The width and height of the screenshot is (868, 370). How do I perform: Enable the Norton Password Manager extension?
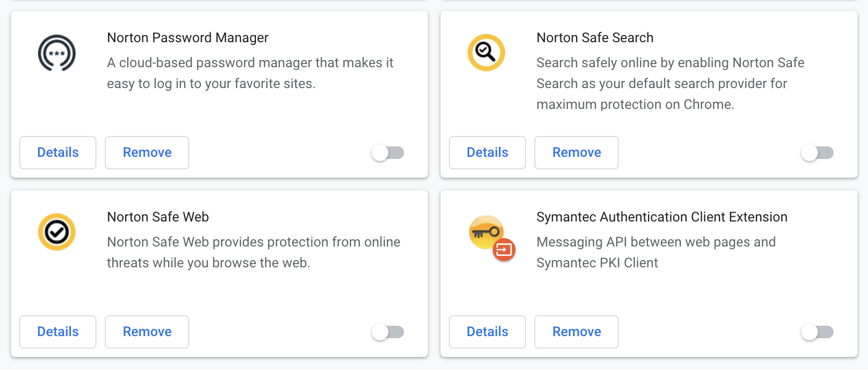(388, 152)
